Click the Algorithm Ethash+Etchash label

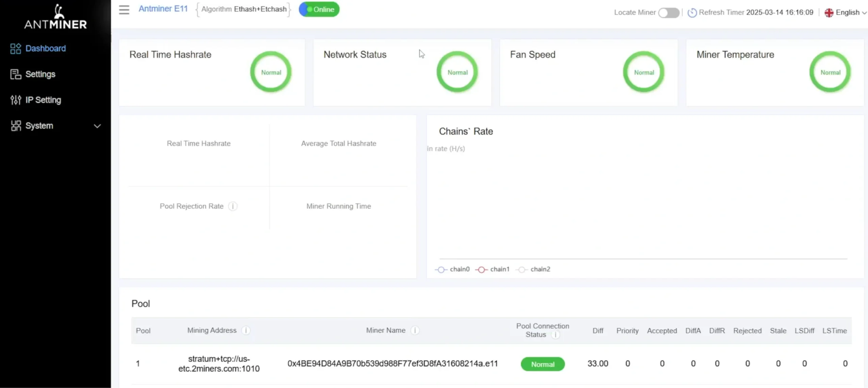pos(244,9)
